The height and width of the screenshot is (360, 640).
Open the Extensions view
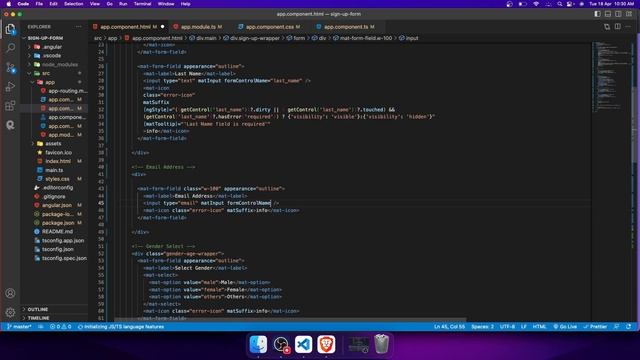10,106
